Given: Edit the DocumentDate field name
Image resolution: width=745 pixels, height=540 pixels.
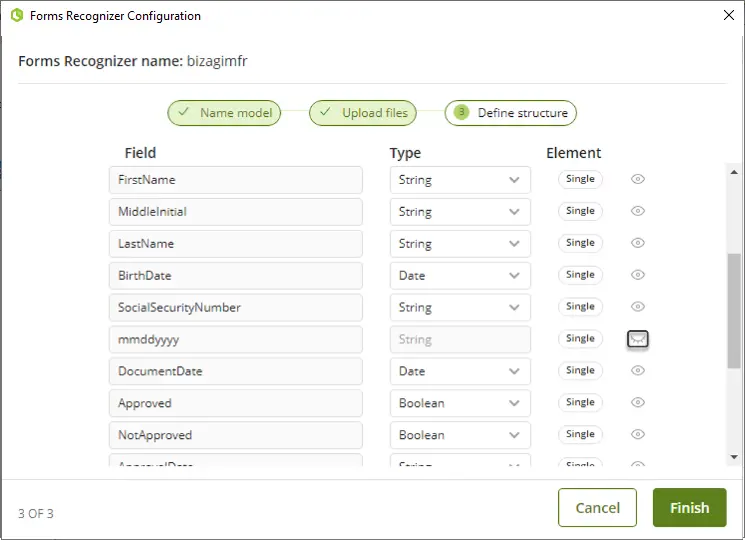Looking at the screenshot, I should click(x=236, y=371).
